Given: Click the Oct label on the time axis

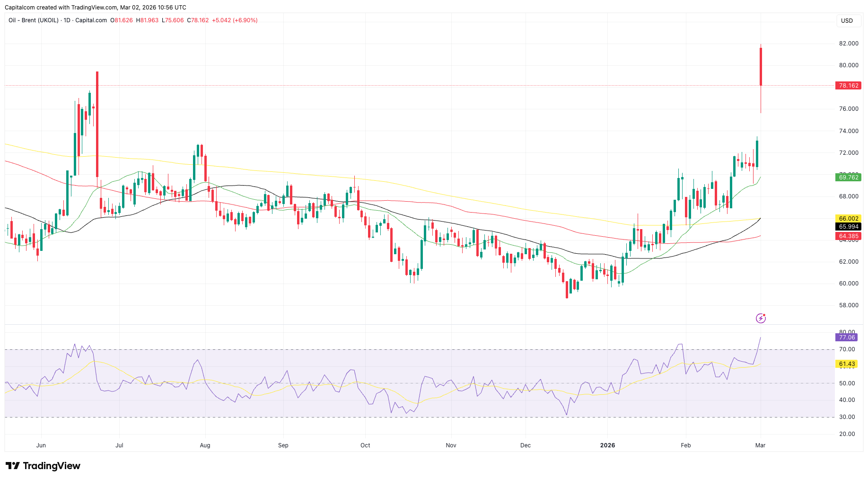Looking at the screenshot, I should click(x=365, y=445).
